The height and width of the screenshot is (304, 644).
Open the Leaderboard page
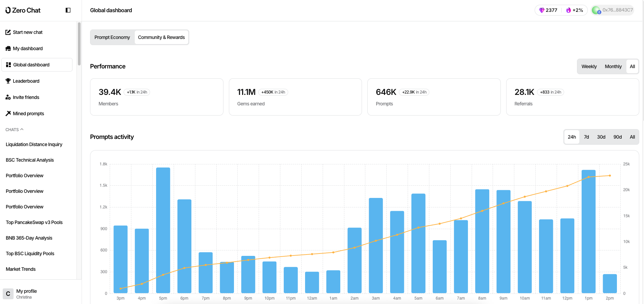click(37, 81)
